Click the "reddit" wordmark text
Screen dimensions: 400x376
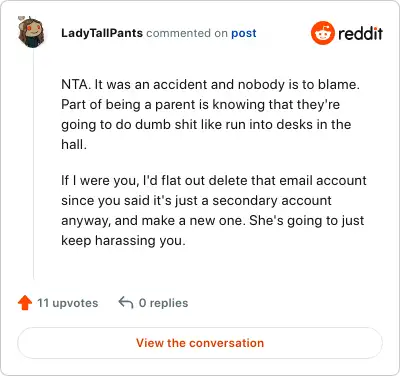pyautogui.click(x=360, y=33)
